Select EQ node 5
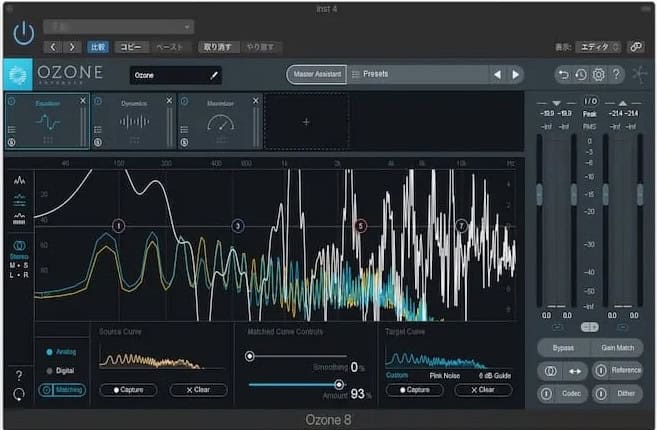Screen dimensions: 657x430 pos(360,226)
